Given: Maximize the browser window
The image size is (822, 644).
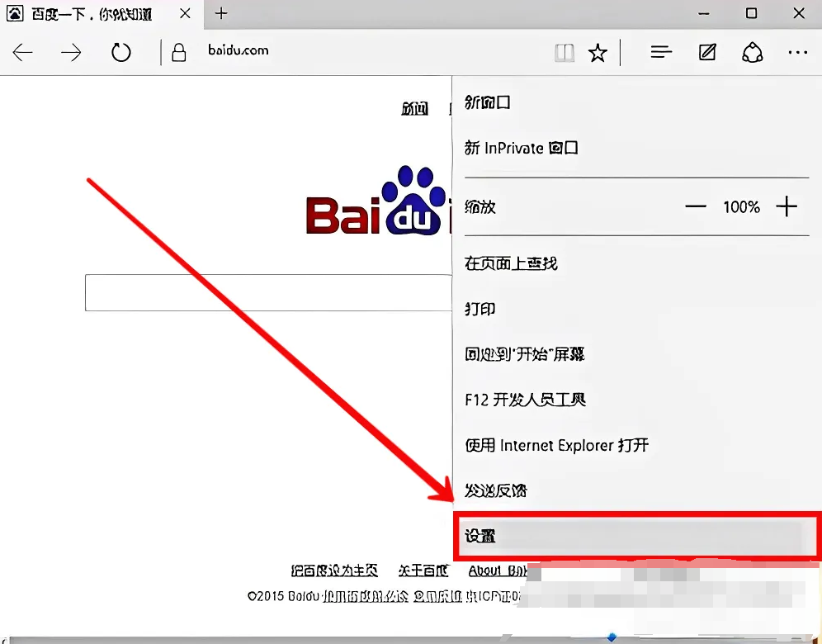Looking at the screenshot, I should tap(751, 13).
